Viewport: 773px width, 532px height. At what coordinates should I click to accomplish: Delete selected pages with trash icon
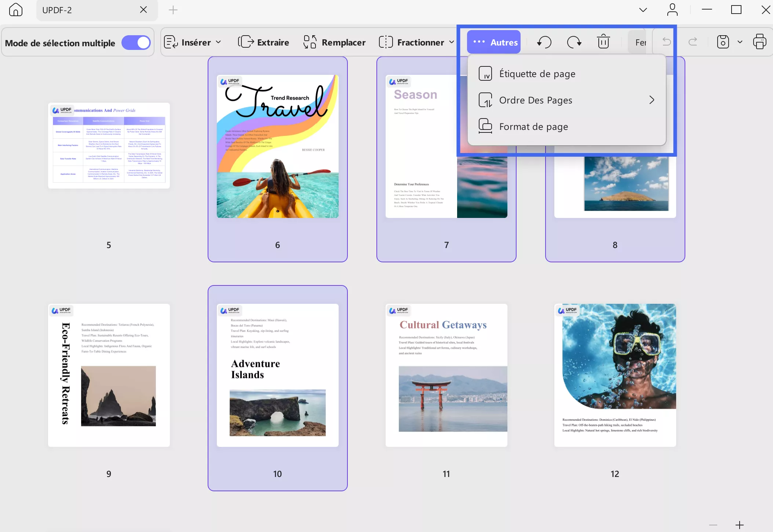coord(603,42)
